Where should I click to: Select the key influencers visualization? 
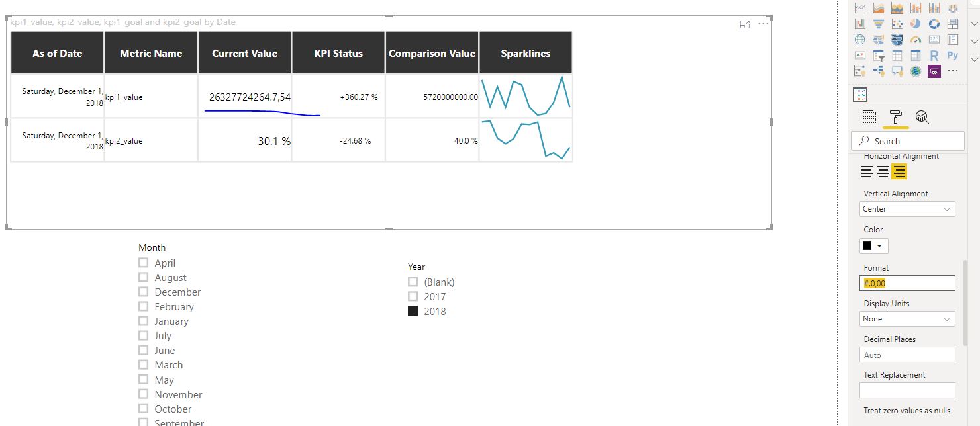tap(860, 71)
